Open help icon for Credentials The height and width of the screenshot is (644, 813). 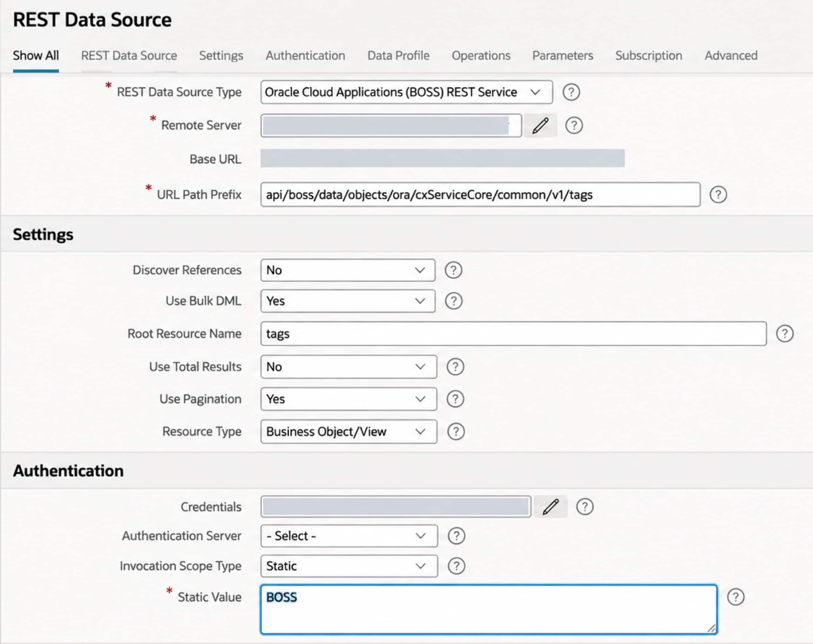coord(585,506)
